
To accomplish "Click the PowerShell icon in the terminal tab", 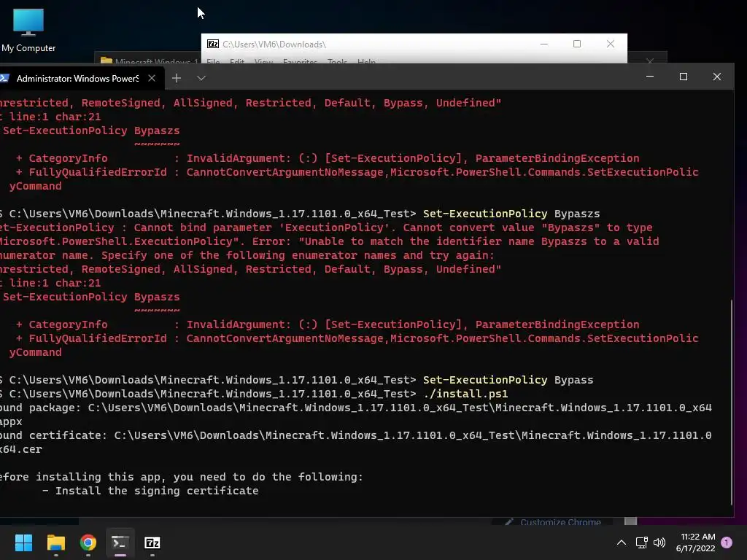I will (x=5, y=78).
